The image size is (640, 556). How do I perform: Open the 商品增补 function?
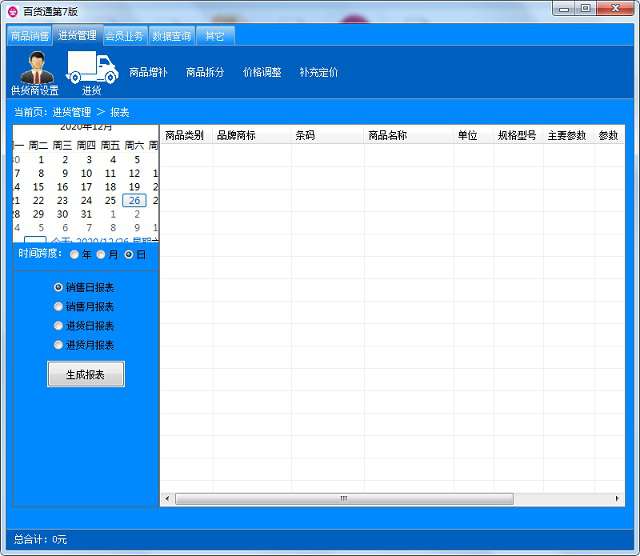[148, 73]
